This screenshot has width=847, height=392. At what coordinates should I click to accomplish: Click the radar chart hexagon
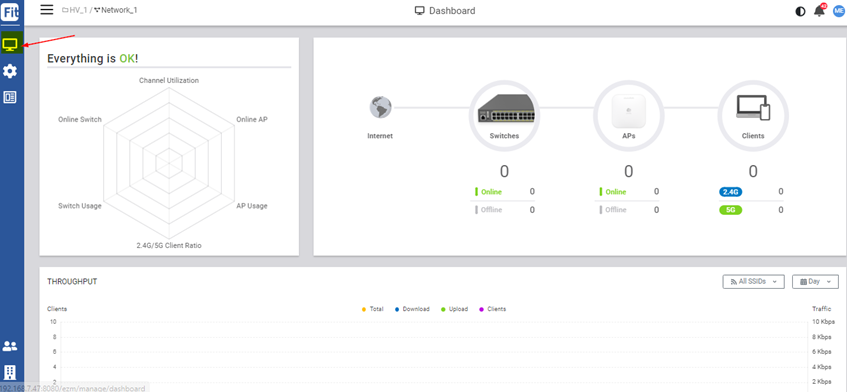[x=169, y=163]
